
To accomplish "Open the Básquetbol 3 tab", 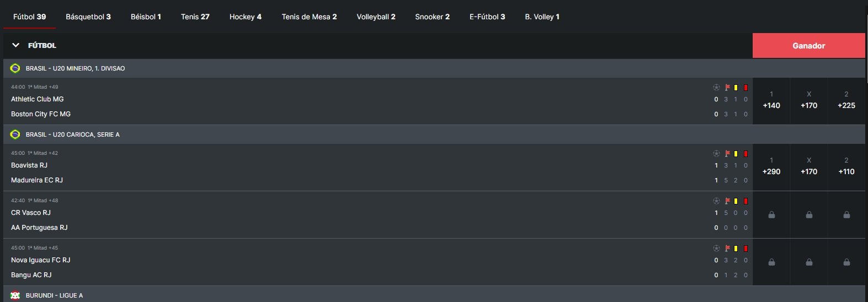I will 88,17.
